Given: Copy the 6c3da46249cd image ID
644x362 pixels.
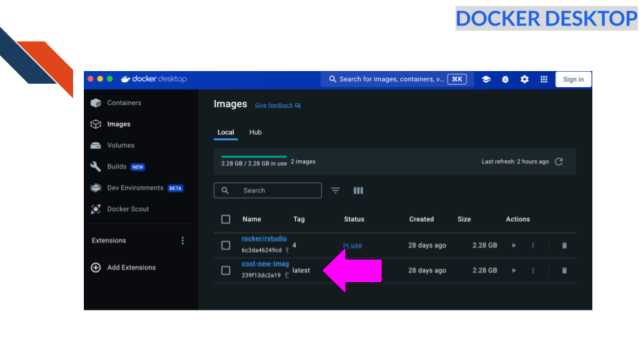Looking at the screenshot, I should [287, 250].
